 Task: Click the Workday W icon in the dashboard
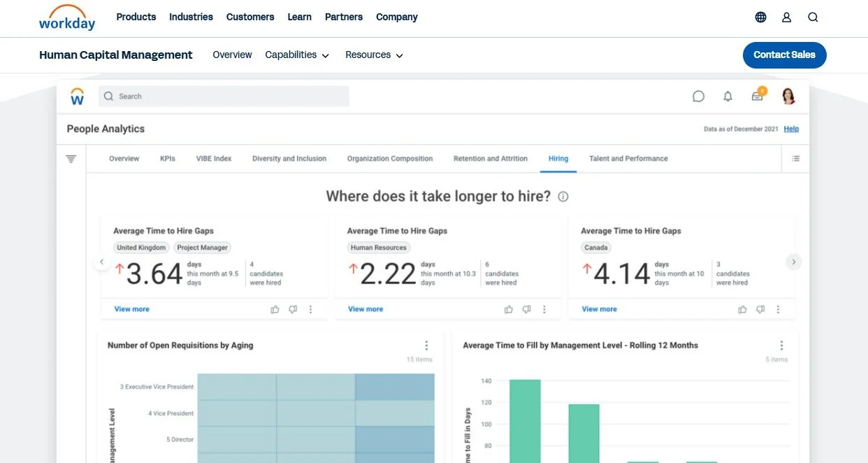tap(78, 97)
